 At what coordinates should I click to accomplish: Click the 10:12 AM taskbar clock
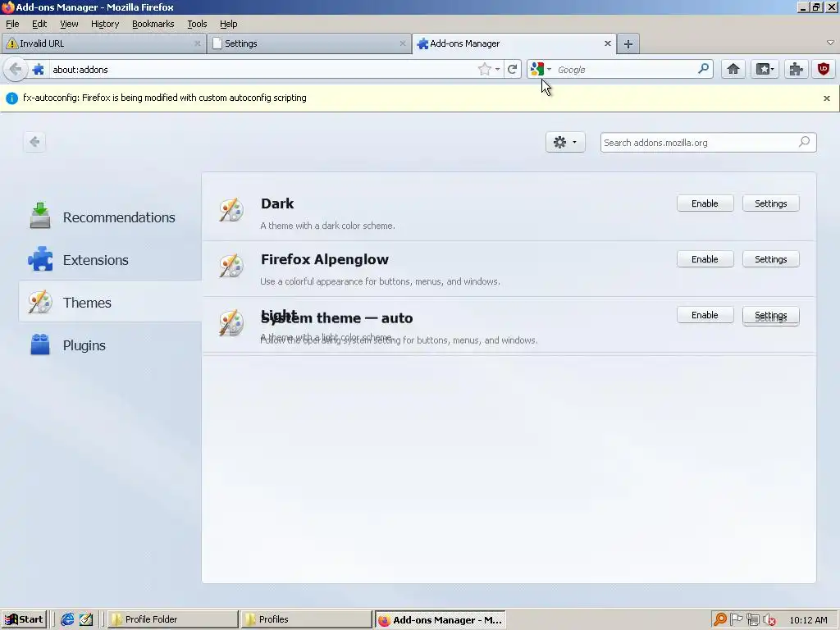[x=808, y=620]
